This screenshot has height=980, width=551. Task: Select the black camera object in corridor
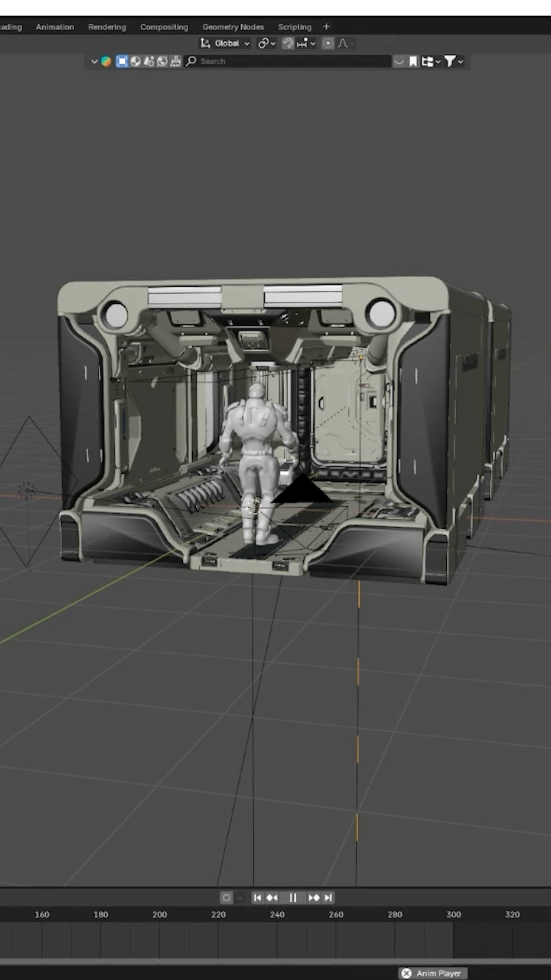304,489
